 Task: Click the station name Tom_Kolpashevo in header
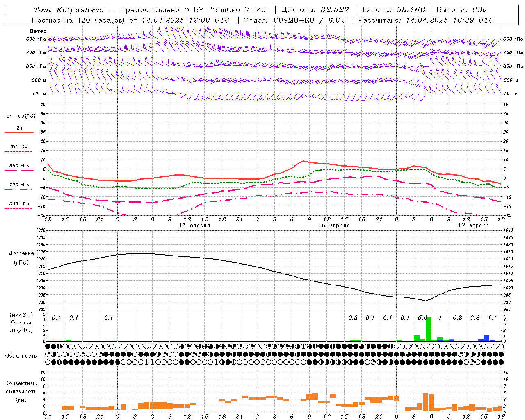[68, 10]
